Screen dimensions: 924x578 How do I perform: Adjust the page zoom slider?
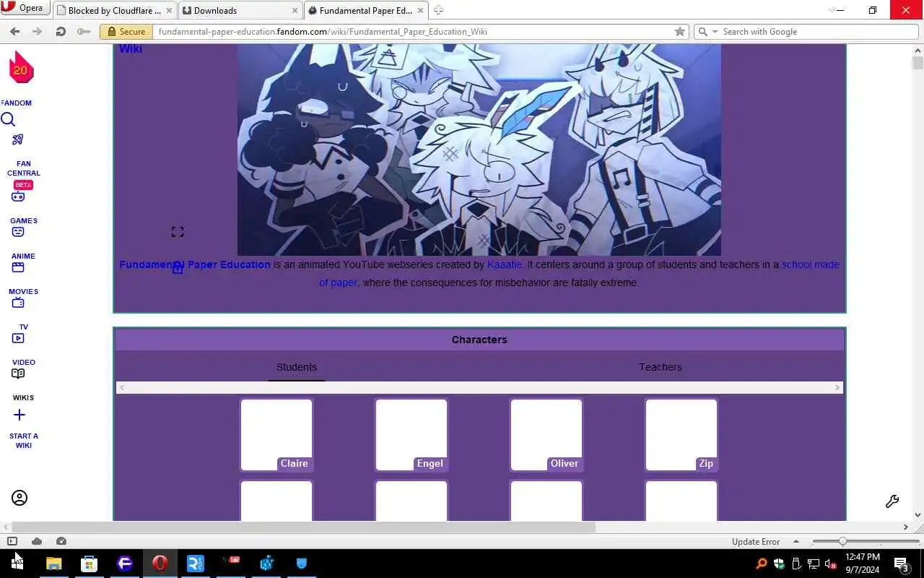point(842,541)
